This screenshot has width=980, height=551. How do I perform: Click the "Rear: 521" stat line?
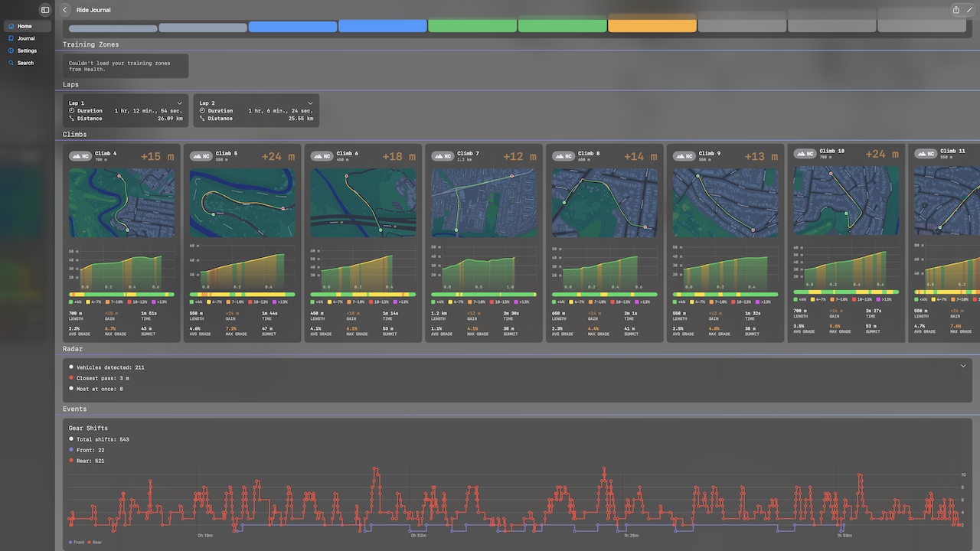pyautogui.click(x=87, y=461)
